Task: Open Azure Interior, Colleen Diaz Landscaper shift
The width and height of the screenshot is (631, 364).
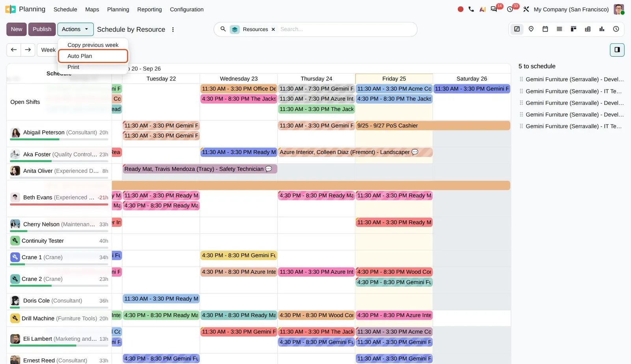Action: pos(355,152)
